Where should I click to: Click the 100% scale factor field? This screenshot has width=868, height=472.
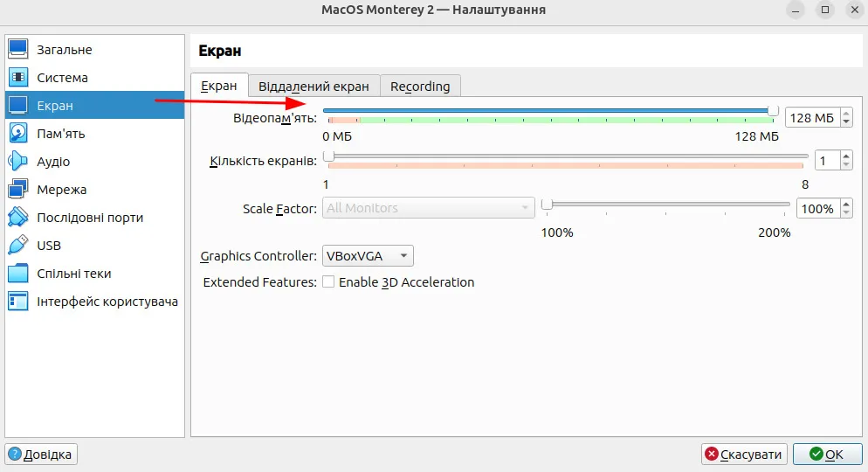click(818, 209)
